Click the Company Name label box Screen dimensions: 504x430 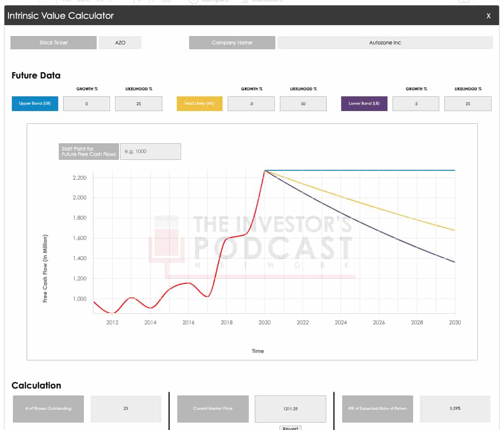tap(232, 42)
